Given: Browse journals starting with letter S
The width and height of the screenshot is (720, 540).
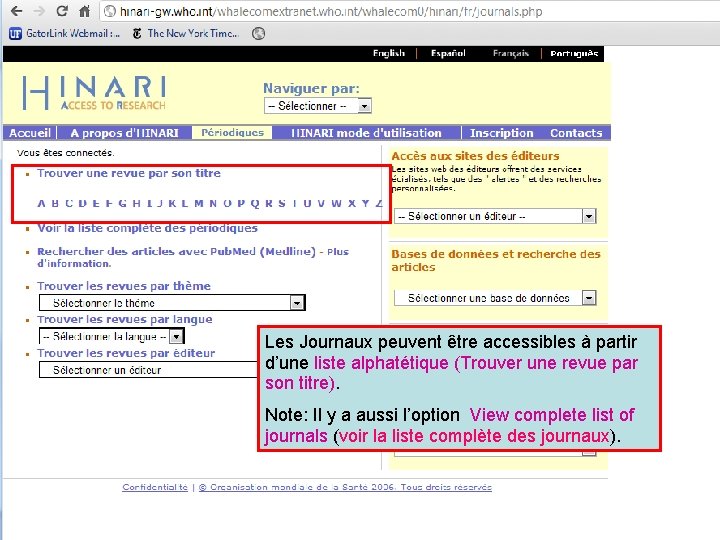Looking at the screenshot, I should coord(282,203).
